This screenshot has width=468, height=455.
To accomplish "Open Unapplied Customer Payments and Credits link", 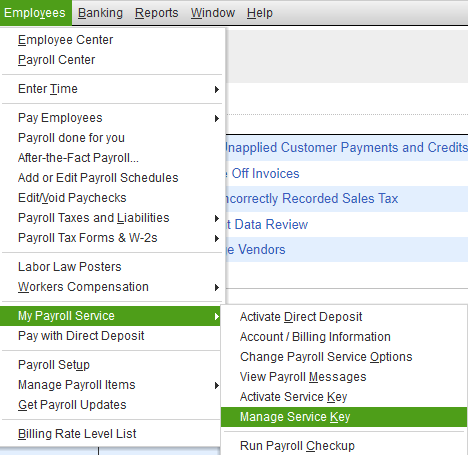I will 347,148.
